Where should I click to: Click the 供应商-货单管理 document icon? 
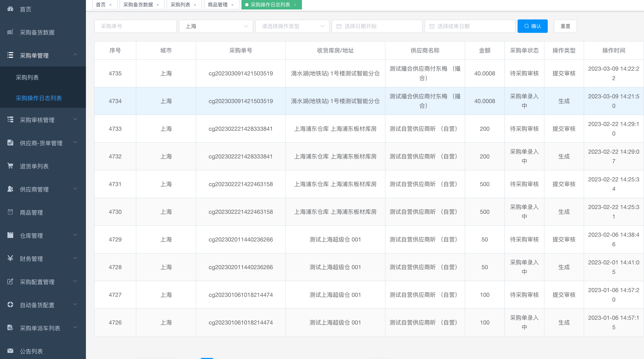click(10, 143)
